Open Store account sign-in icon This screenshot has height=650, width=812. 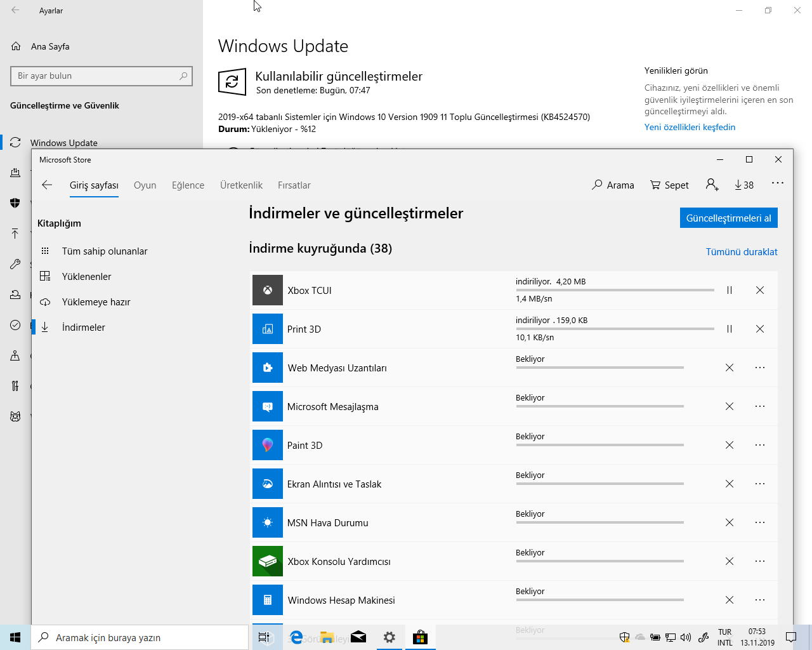[x=712, y=185]
